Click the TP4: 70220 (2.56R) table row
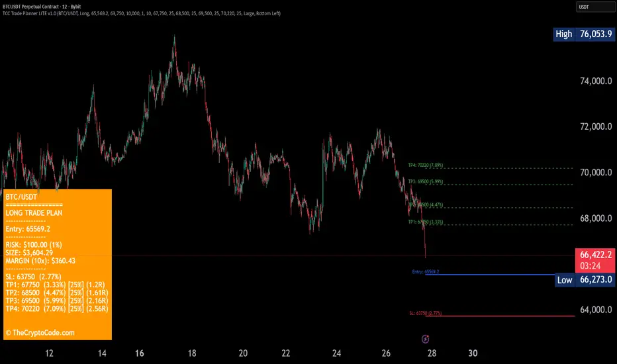The width and height of the screenshot is (617, 364). pyautogui.click(x=57, y=309)
